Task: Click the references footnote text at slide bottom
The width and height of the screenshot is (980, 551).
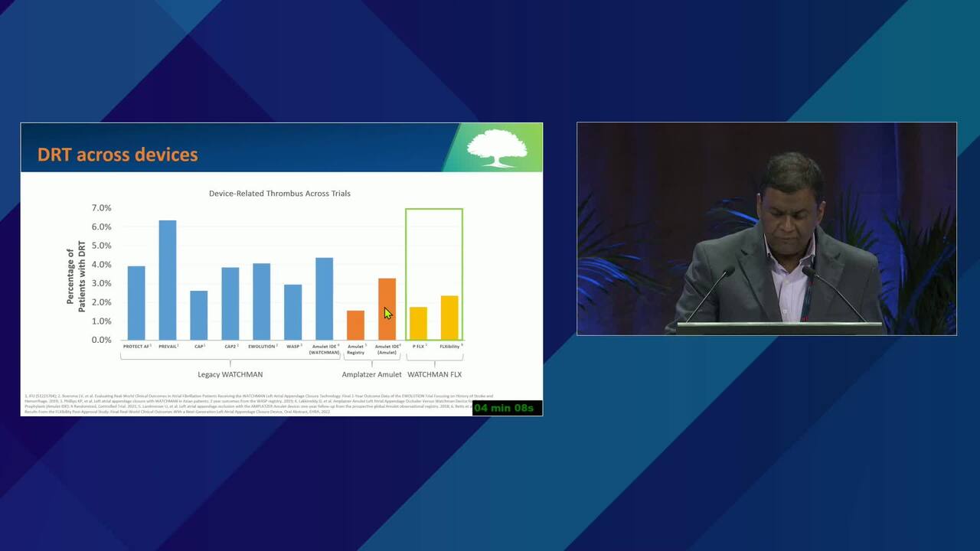Action: point(260,404)
